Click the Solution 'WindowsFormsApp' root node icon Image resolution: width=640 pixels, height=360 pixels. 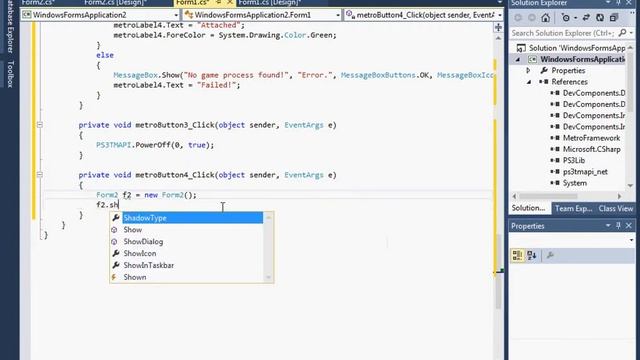pyautogui.click(x=521, y=48)
